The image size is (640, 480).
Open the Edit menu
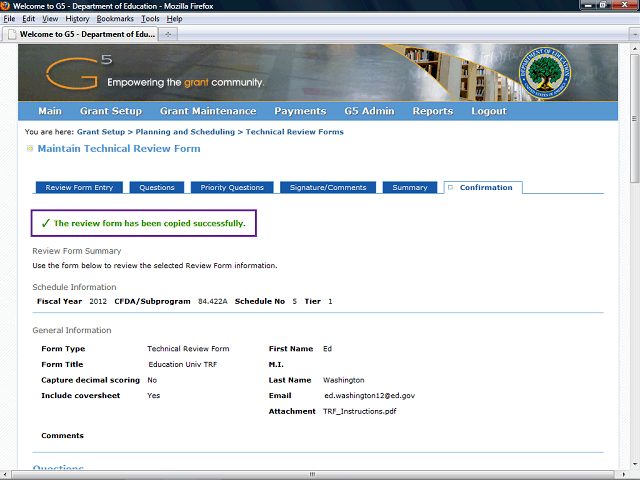point(28,19)
